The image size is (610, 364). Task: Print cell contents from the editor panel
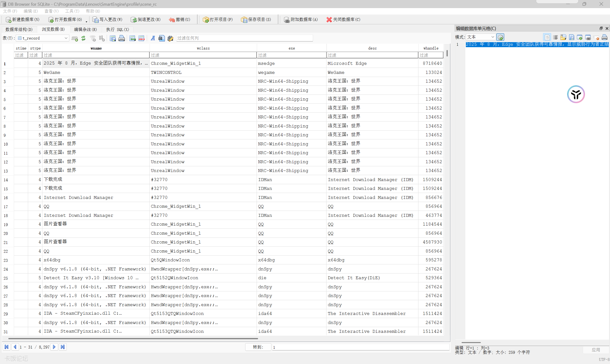click(604, 37)
